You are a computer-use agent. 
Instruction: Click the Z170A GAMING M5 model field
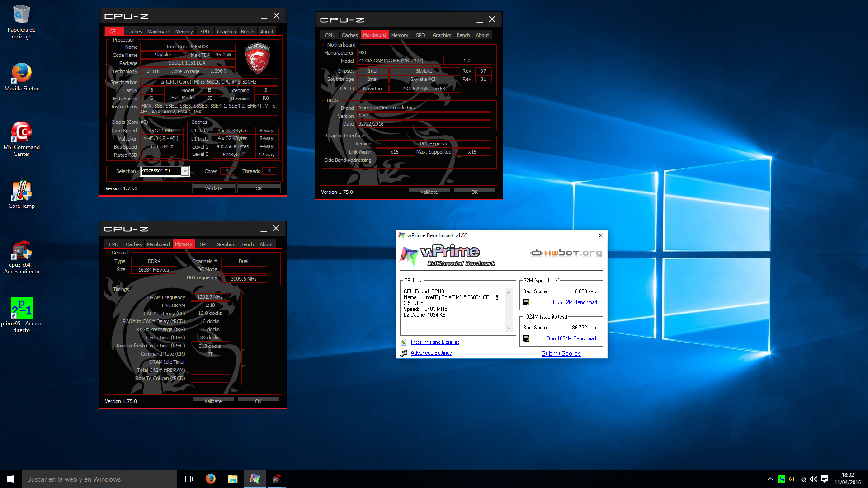(x=400, y=61)
